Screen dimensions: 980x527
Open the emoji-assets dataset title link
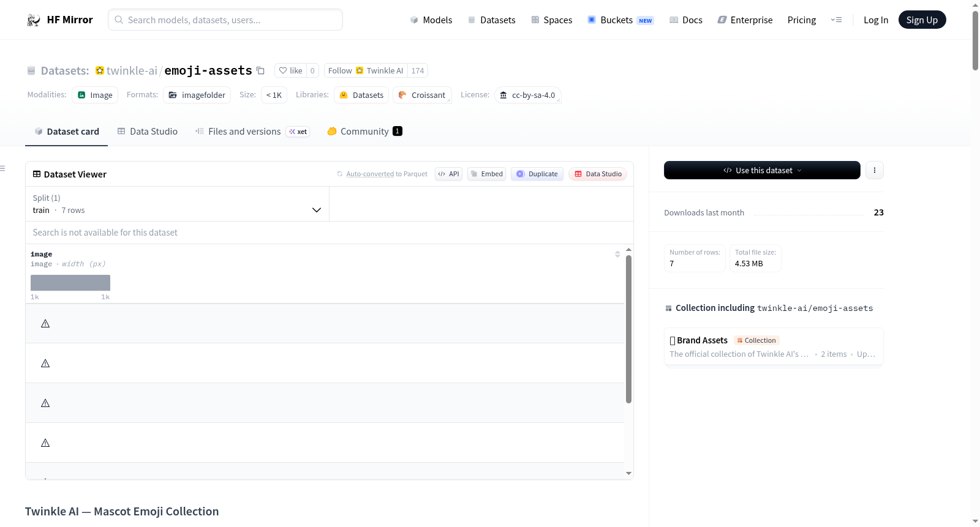(208, 70)
